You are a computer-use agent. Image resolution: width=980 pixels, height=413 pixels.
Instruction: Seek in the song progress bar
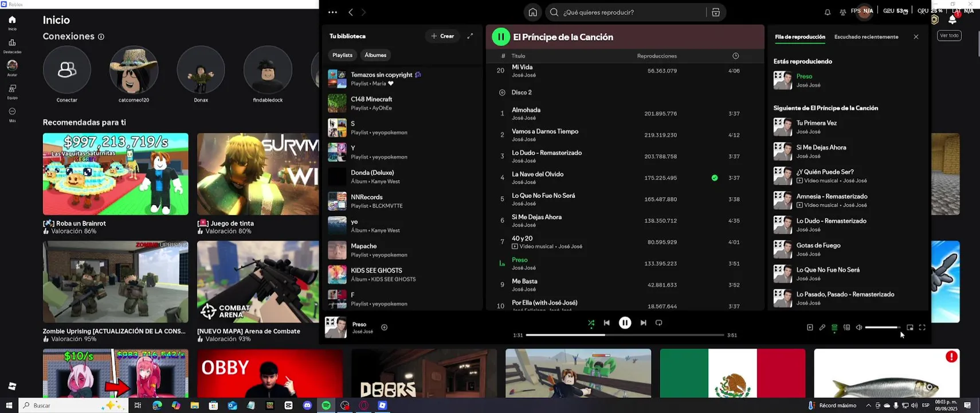click(625, 335)
